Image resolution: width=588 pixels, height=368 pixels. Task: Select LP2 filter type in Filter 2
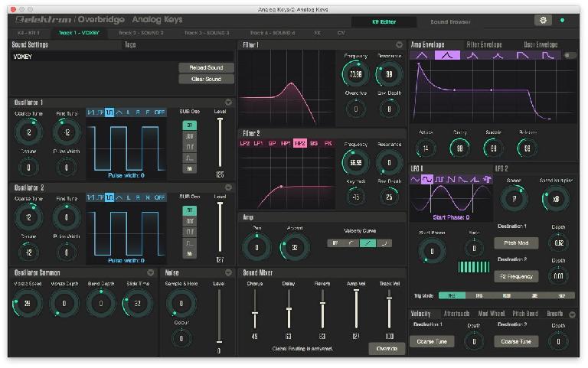click(245, 143)
